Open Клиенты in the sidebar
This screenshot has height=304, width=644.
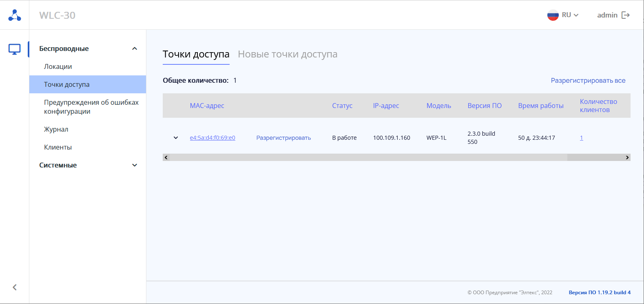coord(58,147)
